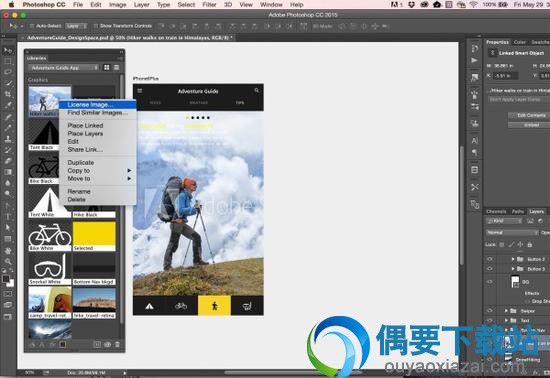Open the Paragraph panel icon in dock
550x378 pixels.
coord(475,152)
